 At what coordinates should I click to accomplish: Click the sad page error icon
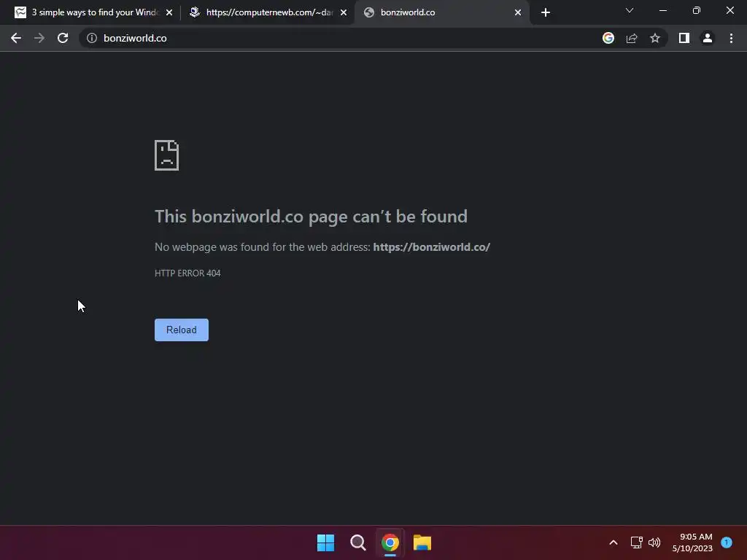pos(167,155)
